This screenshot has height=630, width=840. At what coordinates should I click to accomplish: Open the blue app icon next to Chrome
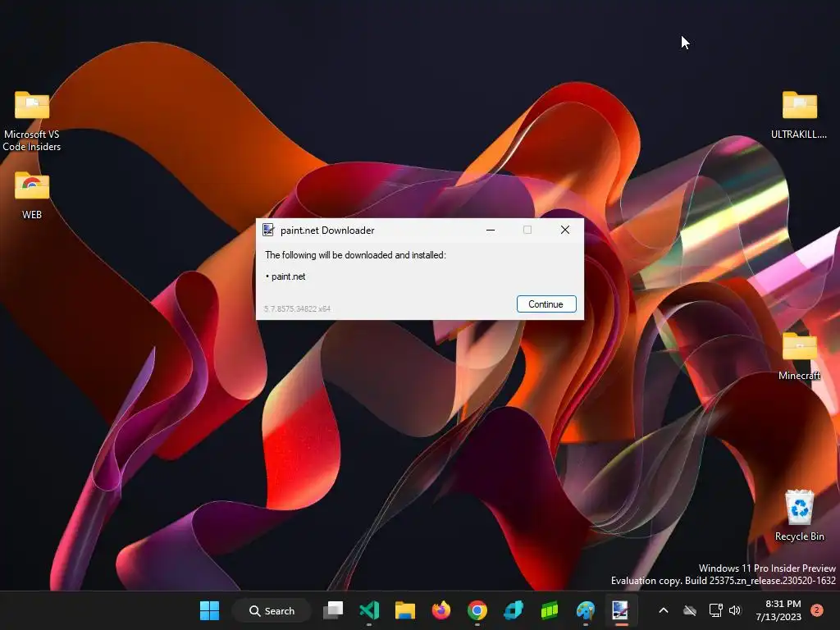coord(514,610)
